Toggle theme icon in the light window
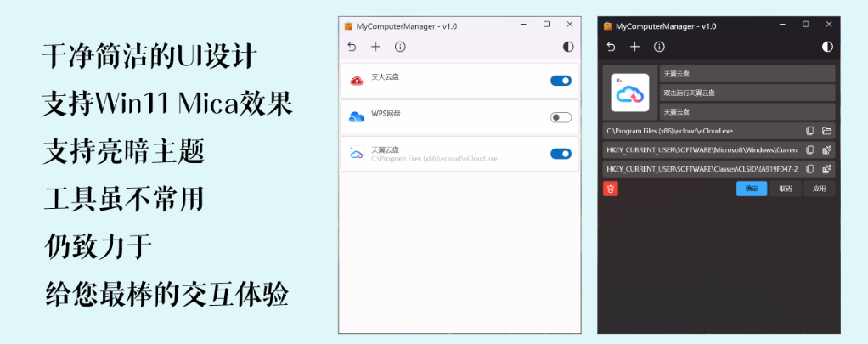868x344 pixels. [568, 47]
